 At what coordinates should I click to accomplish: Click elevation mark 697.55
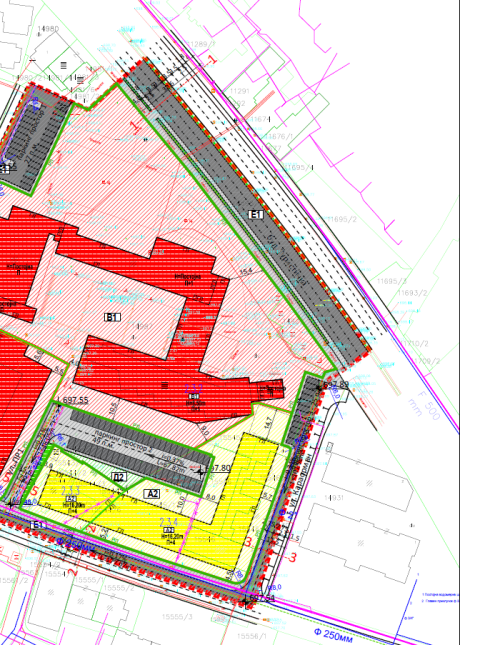75,400
